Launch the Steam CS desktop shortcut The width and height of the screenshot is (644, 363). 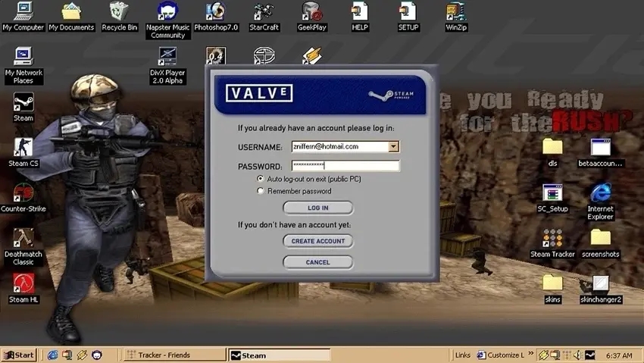point(23,152)
